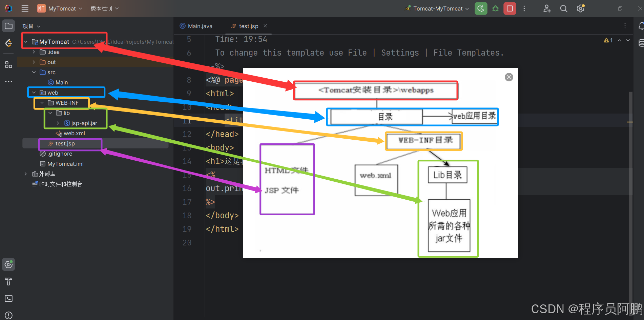Viewport: 644px width, 320px height.
Task: Open the Terminal tool window
Action: tap(8, 298)
